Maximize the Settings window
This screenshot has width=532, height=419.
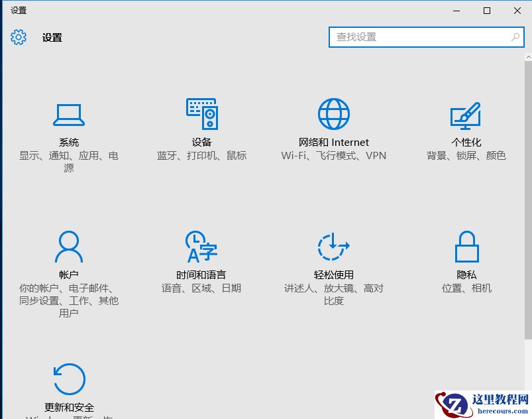(x=486, y=11)
